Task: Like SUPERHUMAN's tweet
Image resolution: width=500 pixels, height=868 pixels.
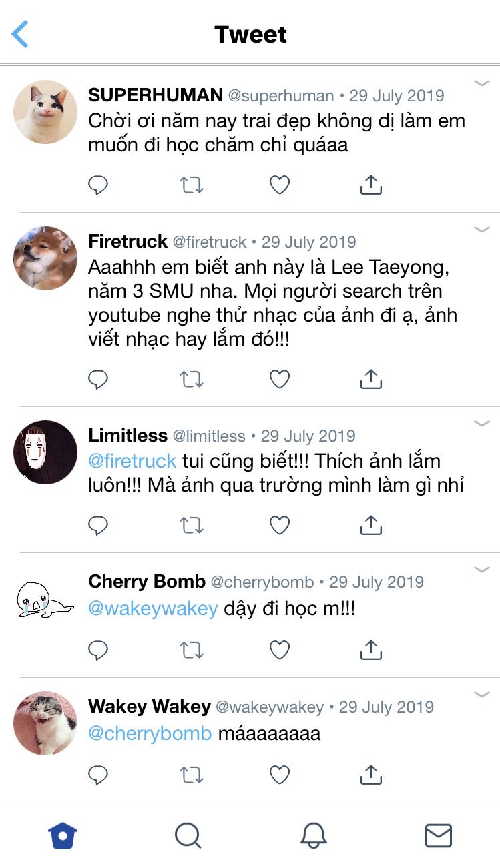Action: click(280, 185)
